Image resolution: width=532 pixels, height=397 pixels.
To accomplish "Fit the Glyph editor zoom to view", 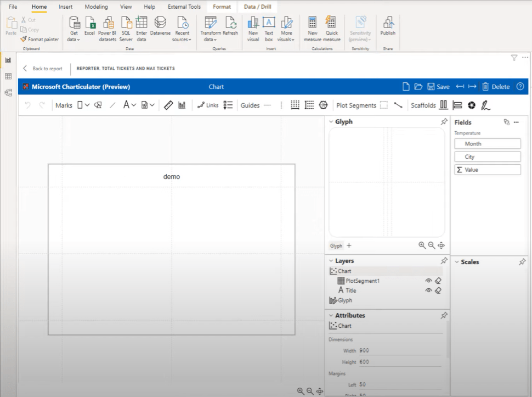I will pyautogui.click(x=441, y=245).
